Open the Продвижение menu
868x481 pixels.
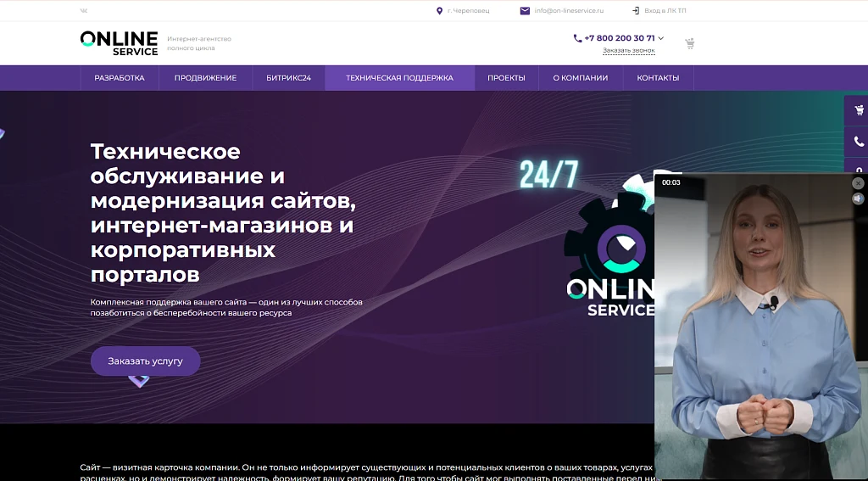pos(205,77)
